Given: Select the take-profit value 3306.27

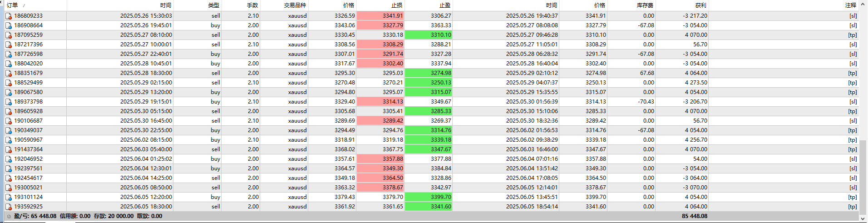Looking at the screenshot, I should [x=441, y=16].
